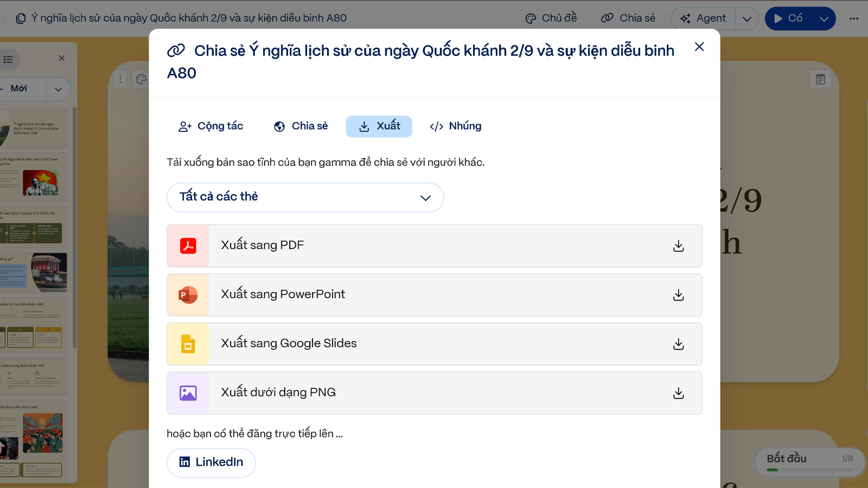Image resolution: width=868 pixels, height=488 pixels.
Task: Click the PDF file icon
Action: pyautogui.click(x=188, y=246)
